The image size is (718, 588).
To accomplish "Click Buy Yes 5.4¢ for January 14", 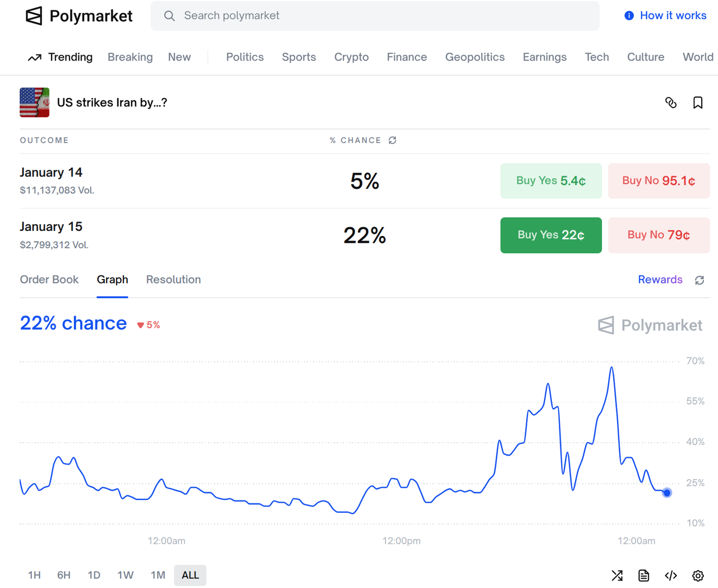I will click(551, 181).
